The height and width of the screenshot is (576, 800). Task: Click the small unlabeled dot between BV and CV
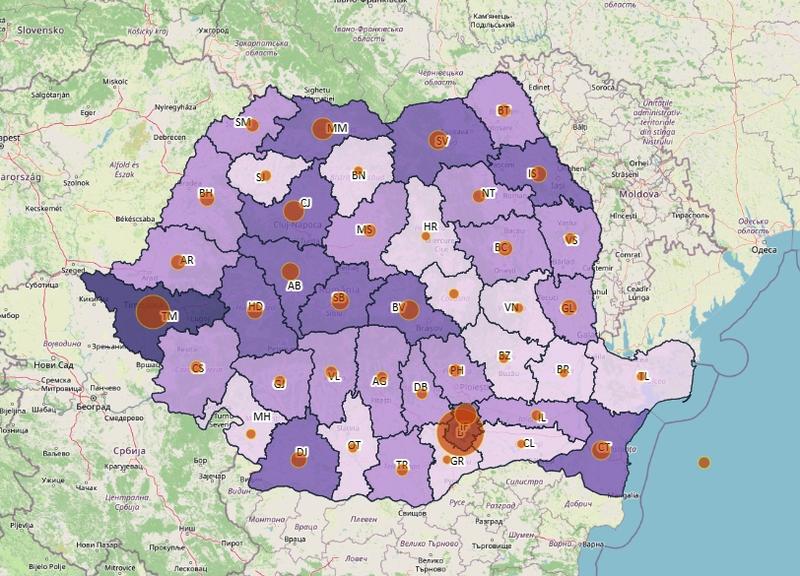pyautogui.click(x=452, y=291)
